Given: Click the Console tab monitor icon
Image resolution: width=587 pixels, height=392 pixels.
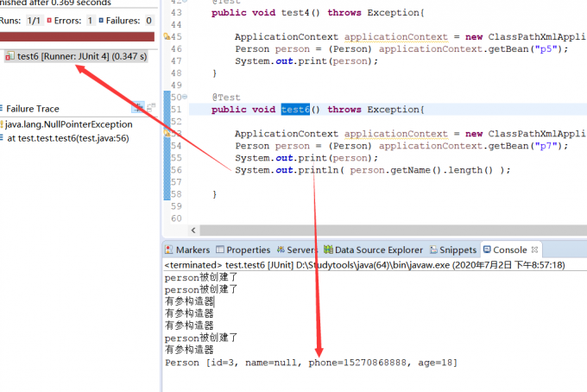Looking at the screenshot, I should pos(487,250).
